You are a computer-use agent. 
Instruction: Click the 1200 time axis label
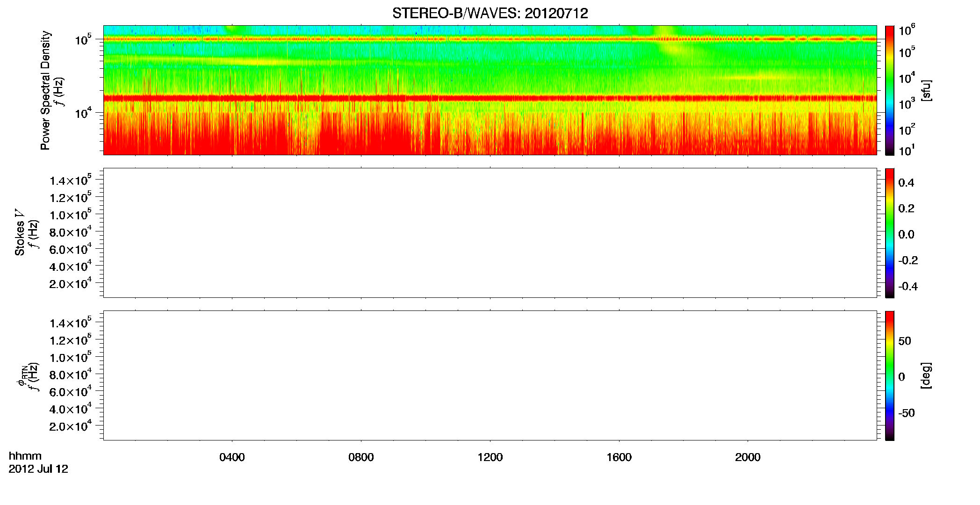tap(490, 457)
